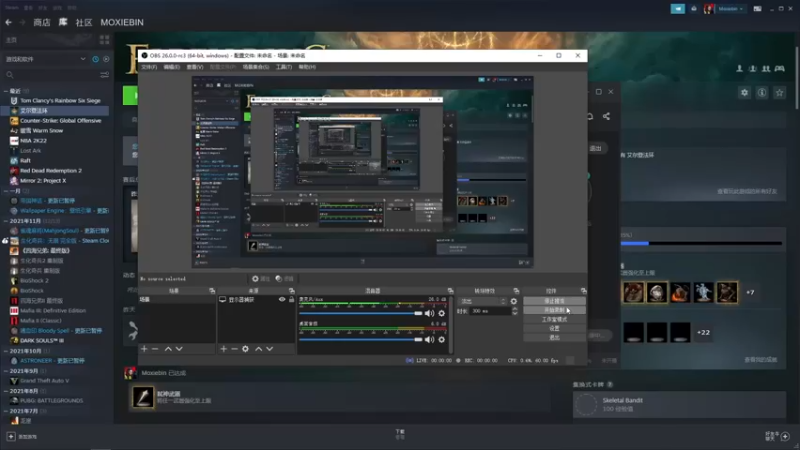
Task: Open mic/aux audio settings gear in mixer
Action: click(442, 313)
